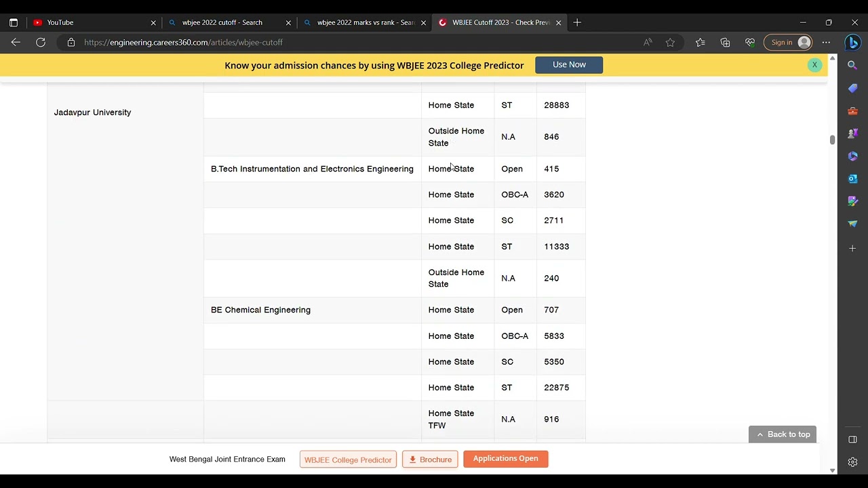Add a sidebar app with plus icon

pyautogui.click(x=853, y=248)
